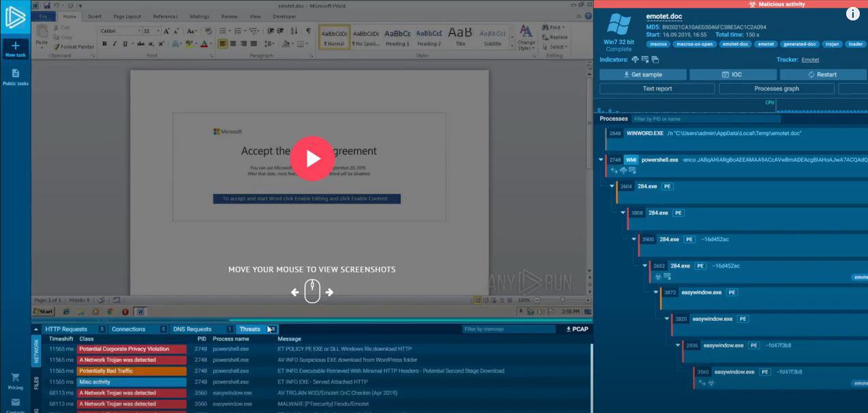Image resolution: width=868 pixels, height=413 pixels.
Task: Collapse process 3808 284.exe node
Action: click(x=623, y=213)
